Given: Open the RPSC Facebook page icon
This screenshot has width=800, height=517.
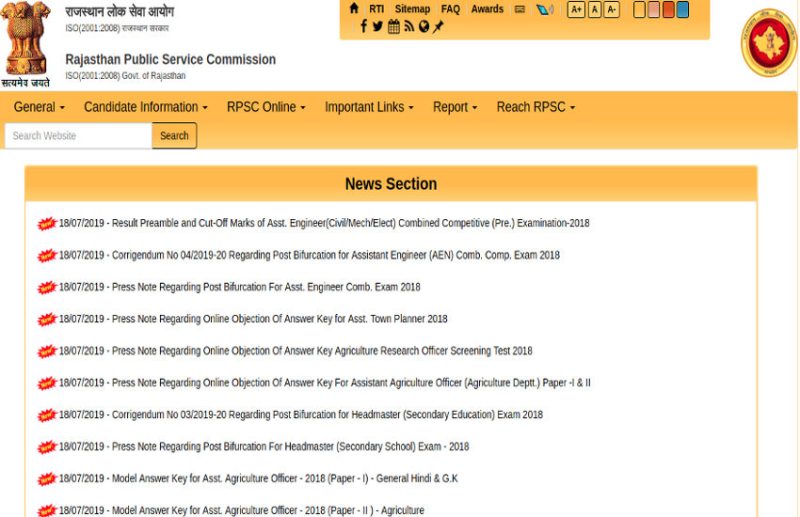Looking at the screenshot, I should click(x=363, y=26).
